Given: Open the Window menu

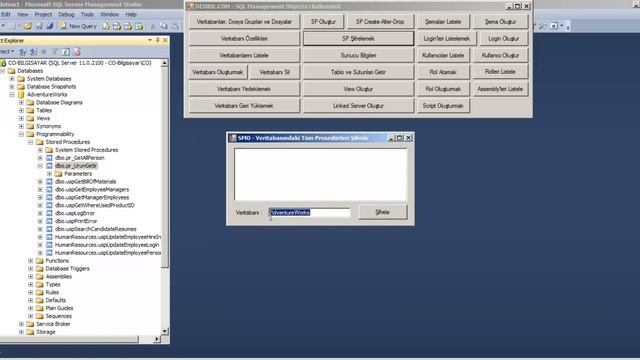Looking at the screenshot, I should (x=109, y=14).
